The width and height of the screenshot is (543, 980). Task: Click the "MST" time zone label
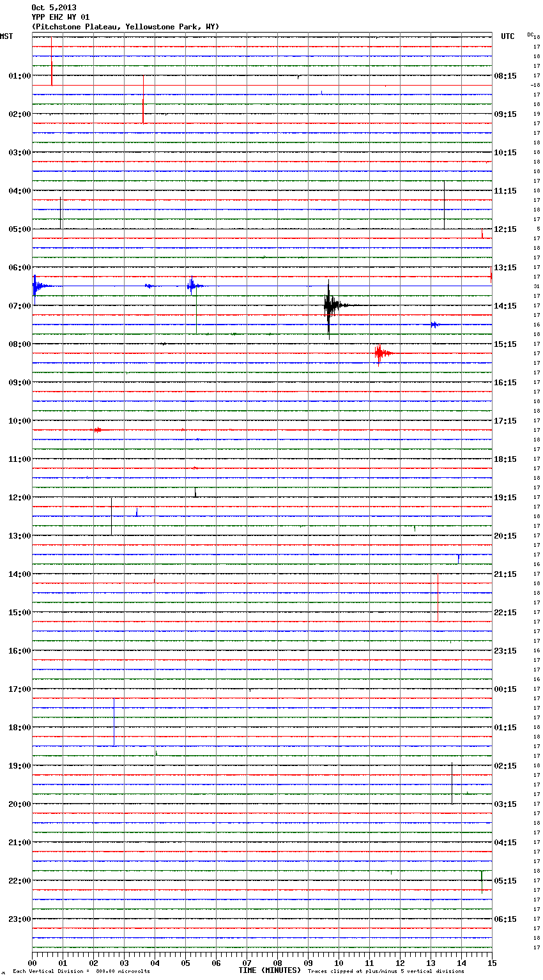click(6, 36)
